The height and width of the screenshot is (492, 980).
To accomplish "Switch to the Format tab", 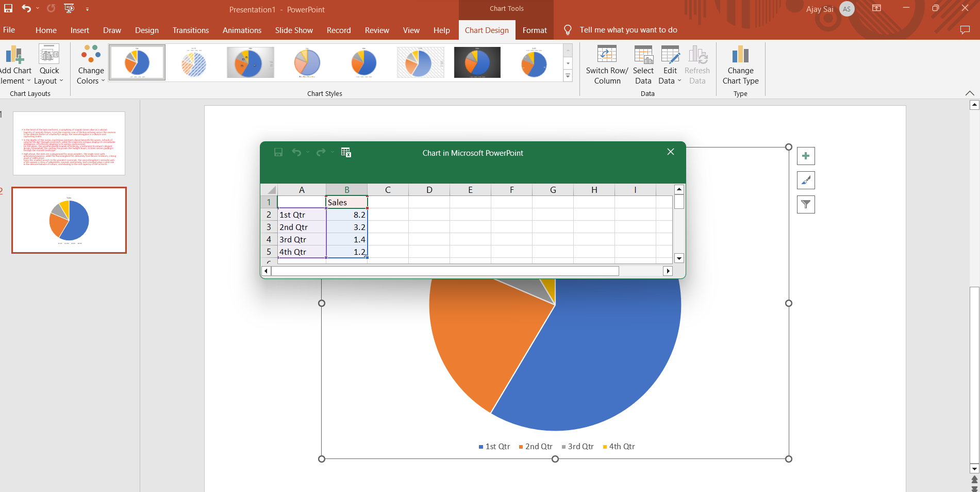I will click(x=535, y=30).
